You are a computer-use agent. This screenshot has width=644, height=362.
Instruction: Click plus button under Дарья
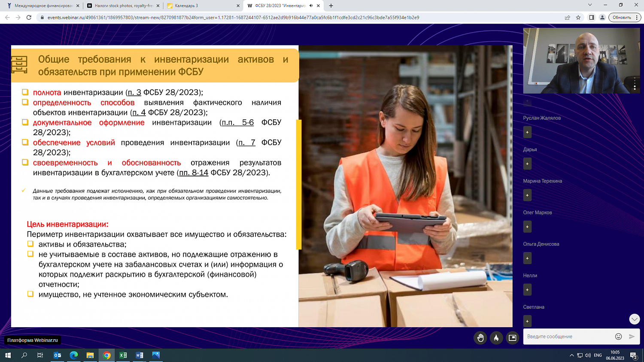coord(527,164)
